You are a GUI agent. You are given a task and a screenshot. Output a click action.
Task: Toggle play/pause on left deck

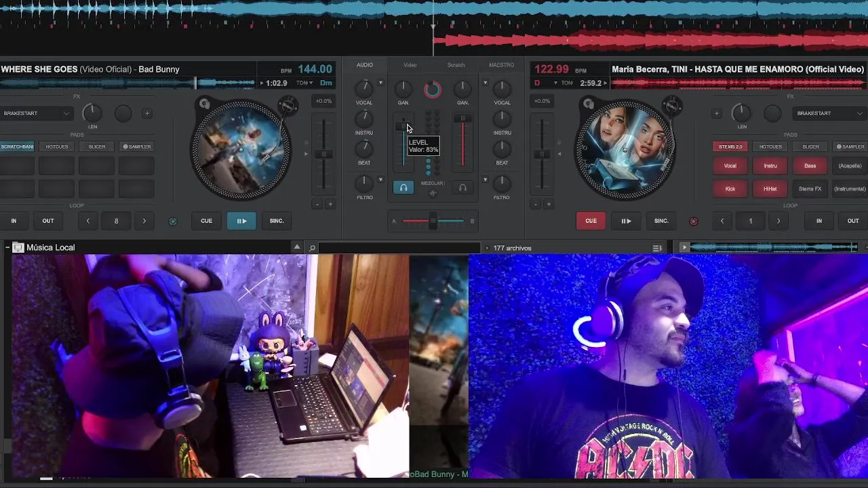(x=241, y=221)
